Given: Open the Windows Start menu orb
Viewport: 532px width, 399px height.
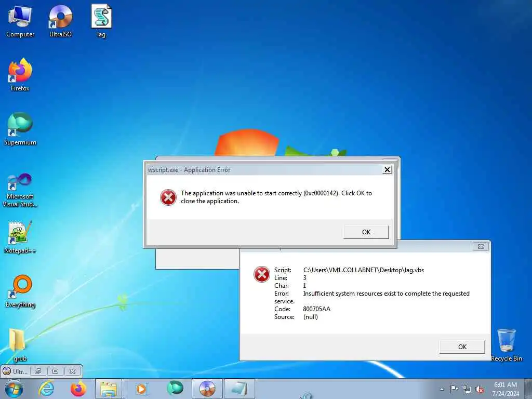Looking at the screenshot, I should [14, 389].
